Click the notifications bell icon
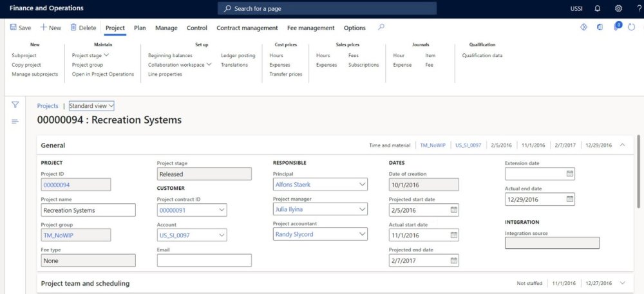644x294 pixels. point(597,8)
